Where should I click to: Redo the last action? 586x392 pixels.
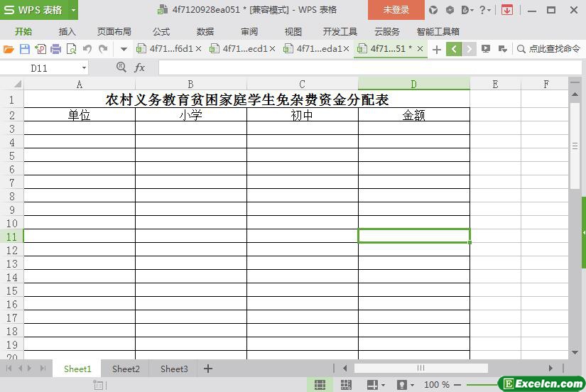(103, 49)
